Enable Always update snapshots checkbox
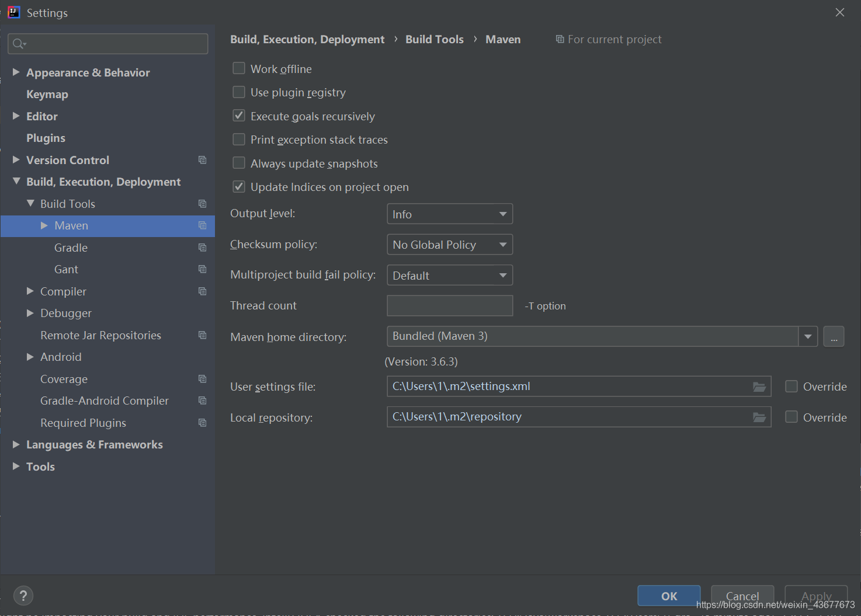 click(x=239, y=163)
